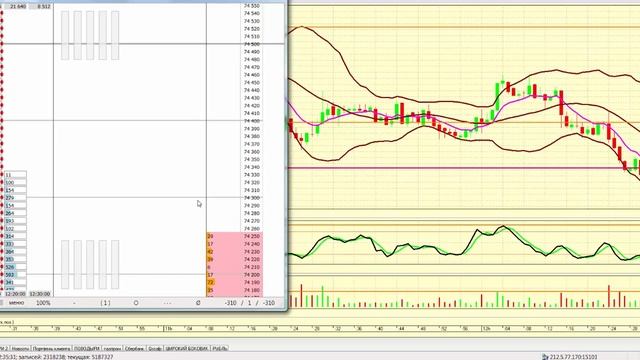The height and width of the screenshot is (360, 640).
Task: Click price level 74 450 in ladder
Action: pos(252,82)
